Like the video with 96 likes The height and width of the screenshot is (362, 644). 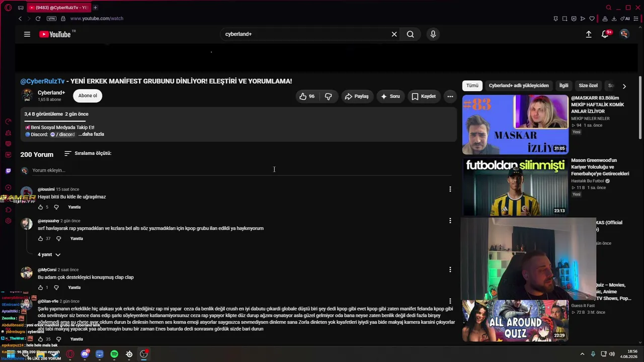307,96
